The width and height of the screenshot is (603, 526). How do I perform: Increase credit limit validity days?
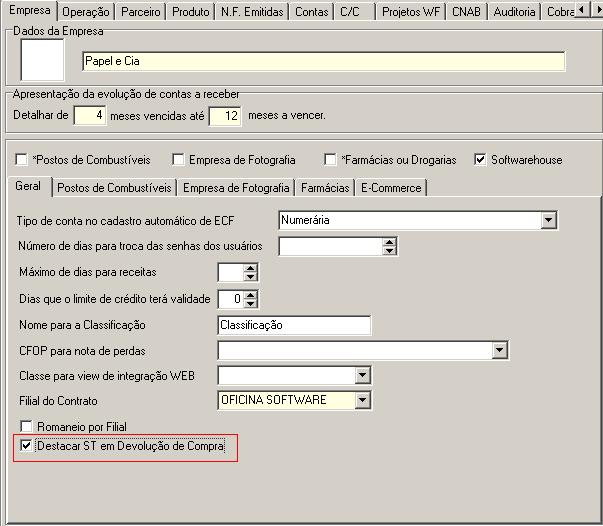click(250, 295)
